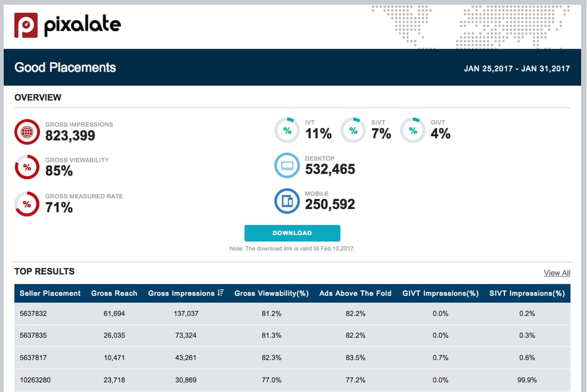Open the View All link
The image size is (587, 392).
pyautogui.click(x=556, y=272)
